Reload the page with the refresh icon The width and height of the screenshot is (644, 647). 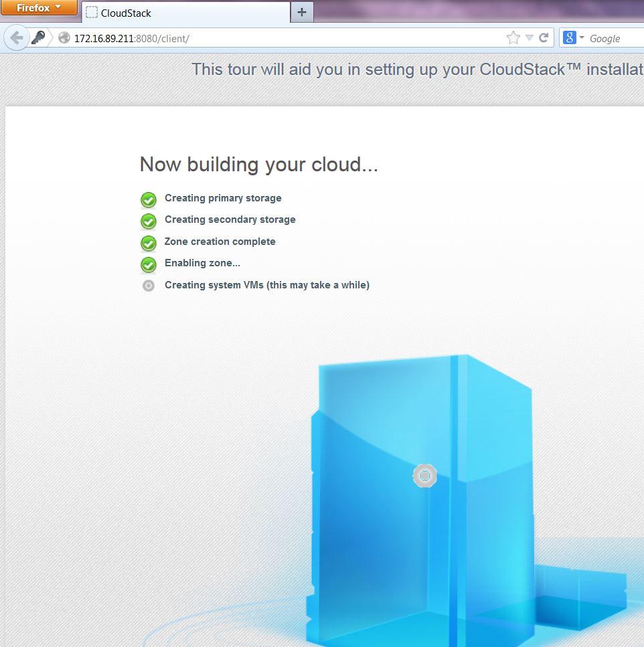tap(544, 38)
